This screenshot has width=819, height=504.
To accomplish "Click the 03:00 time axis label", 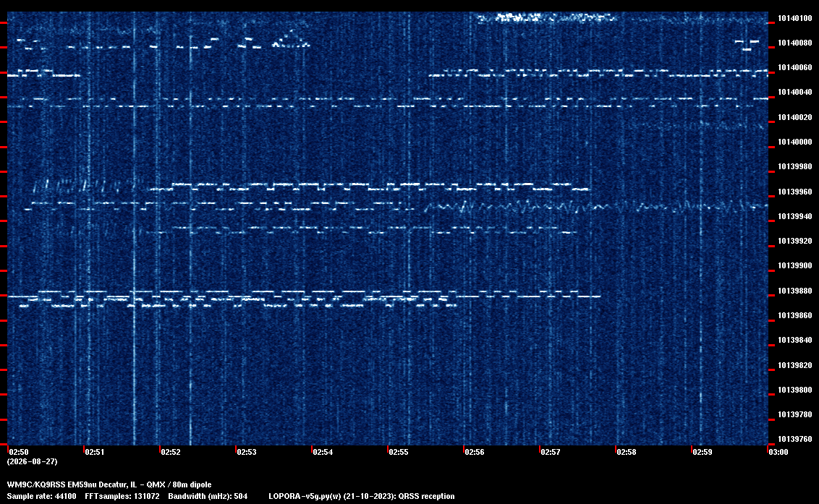I will point(778,452).
